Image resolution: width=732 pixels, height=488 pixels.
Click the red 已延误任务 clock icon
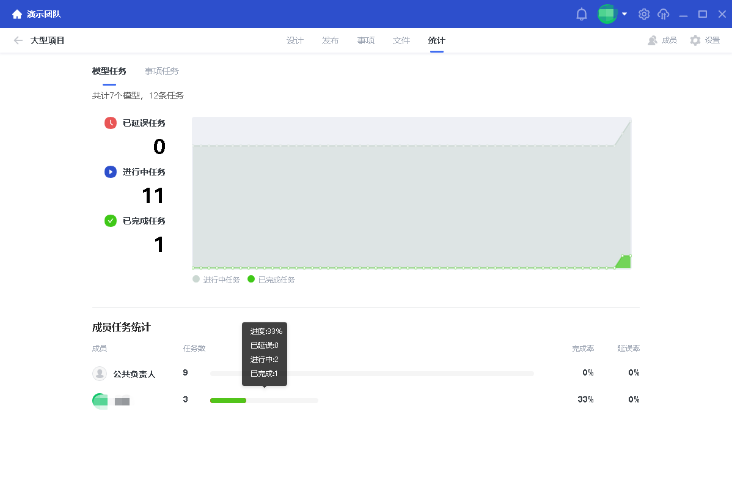[x=110, y=123]
